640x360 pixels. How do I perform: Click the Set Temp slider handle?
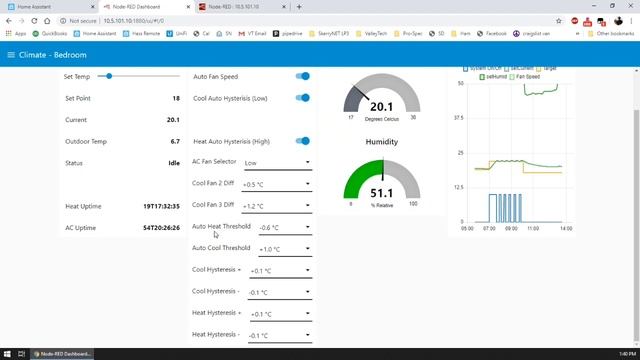coord(109,76)
